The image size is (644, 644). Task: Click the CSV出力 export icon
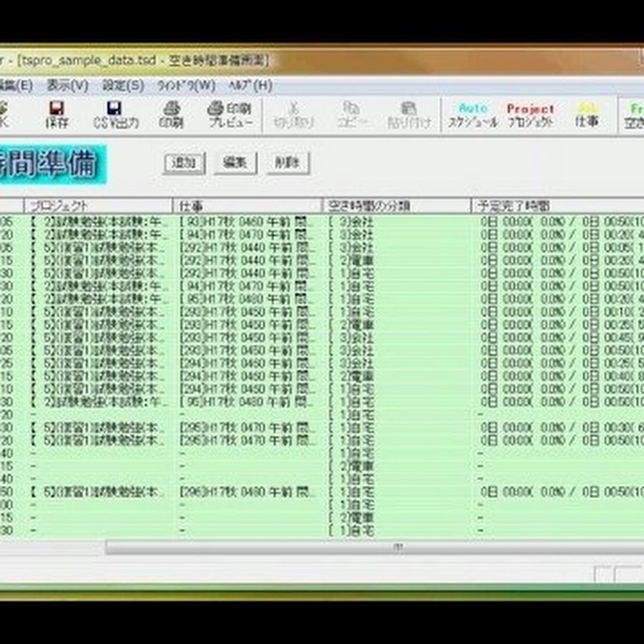tap(116, 114)
